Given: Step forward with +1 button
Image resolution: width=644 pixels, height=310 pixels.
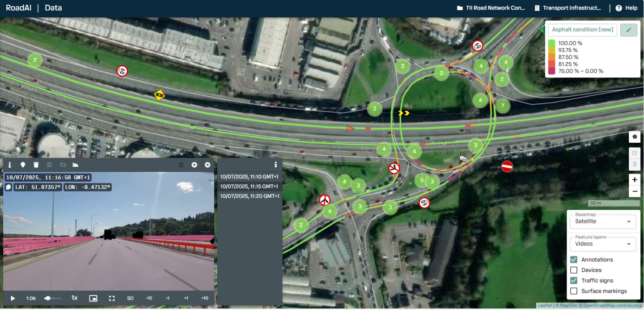Looking at the screenshot, I should (186, 298).
